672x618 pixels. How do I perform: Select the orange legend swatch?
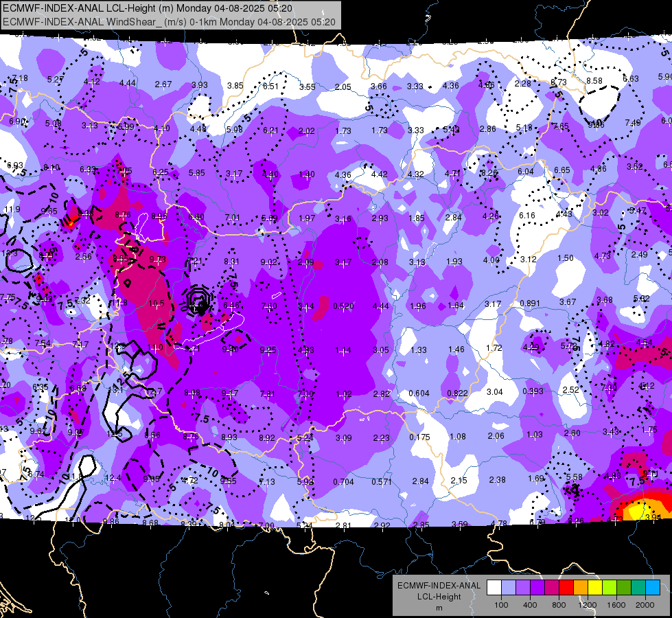(581, 587)
